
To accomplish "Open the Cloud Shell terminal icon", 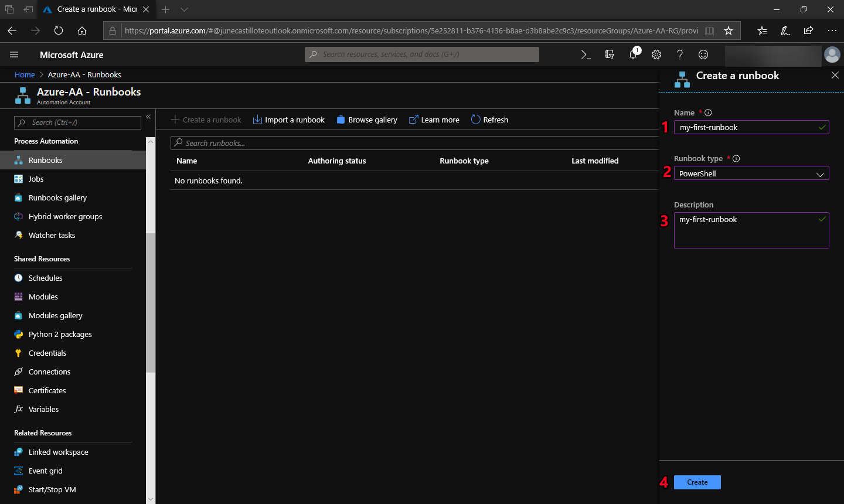I will click(x=586, y=54).
